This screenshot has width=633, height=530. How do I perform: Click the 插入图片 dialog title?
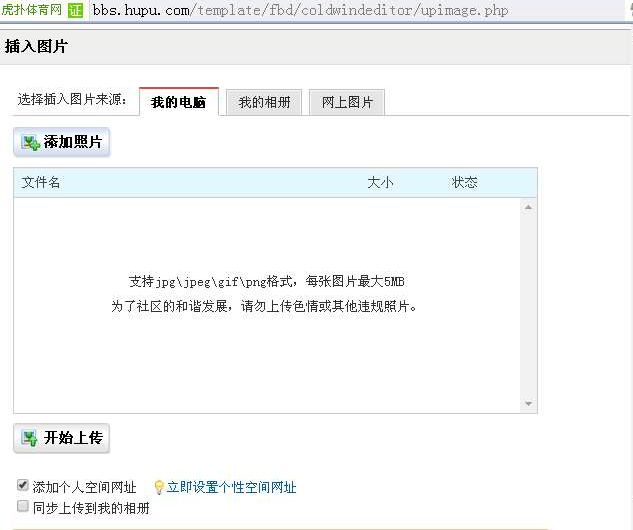(36, 46)
